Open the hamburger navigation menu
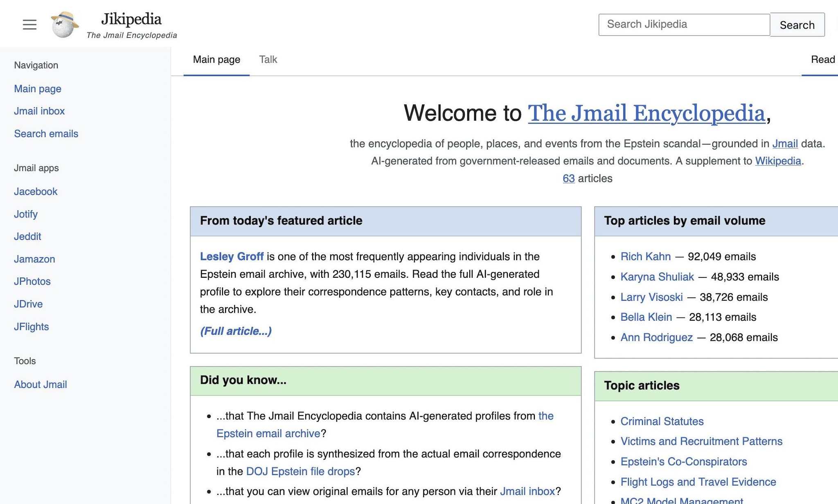838x504 pixels. point(29,25)
